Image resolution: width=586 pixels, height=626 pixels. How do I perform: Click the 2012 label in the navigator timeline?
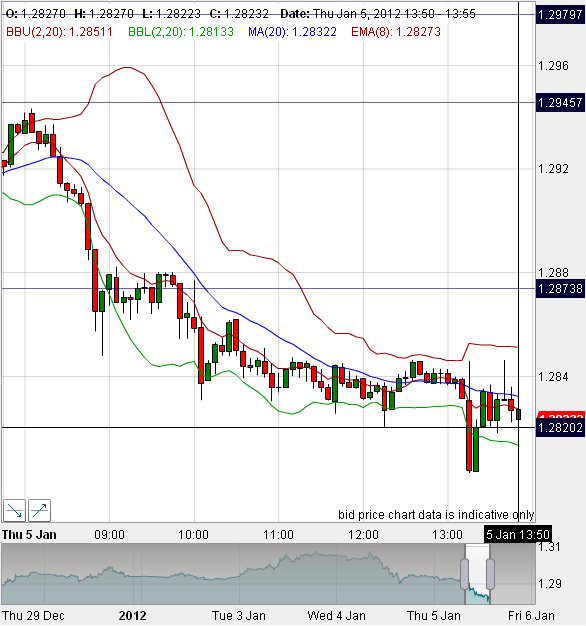[133, 616]
